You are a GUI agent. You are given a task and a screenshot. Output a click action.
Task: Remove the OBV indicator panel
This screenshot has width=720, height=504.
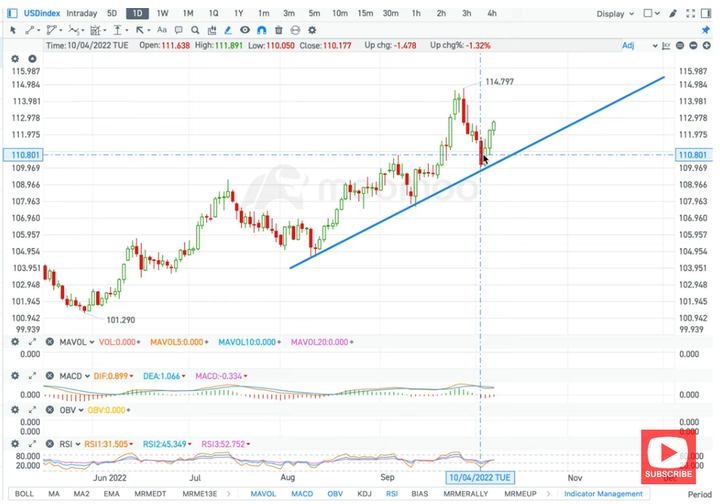pos(50,410)
